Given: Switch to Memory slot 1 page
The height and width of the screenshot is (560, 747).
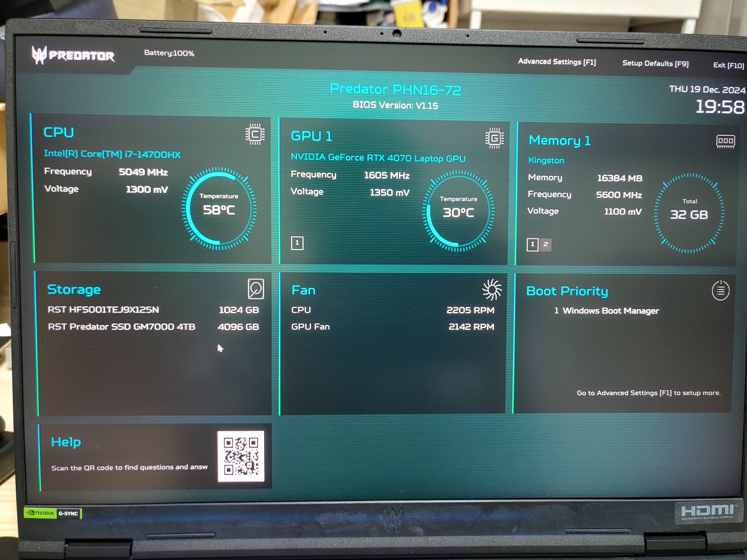Looking at the screenshot, I should 532,244.
